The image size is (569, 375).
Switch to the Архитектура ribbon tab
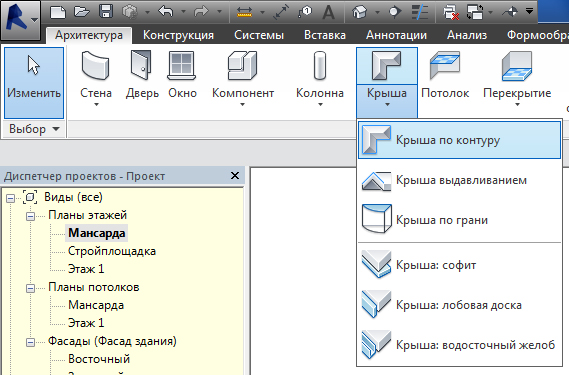[89, 35]
